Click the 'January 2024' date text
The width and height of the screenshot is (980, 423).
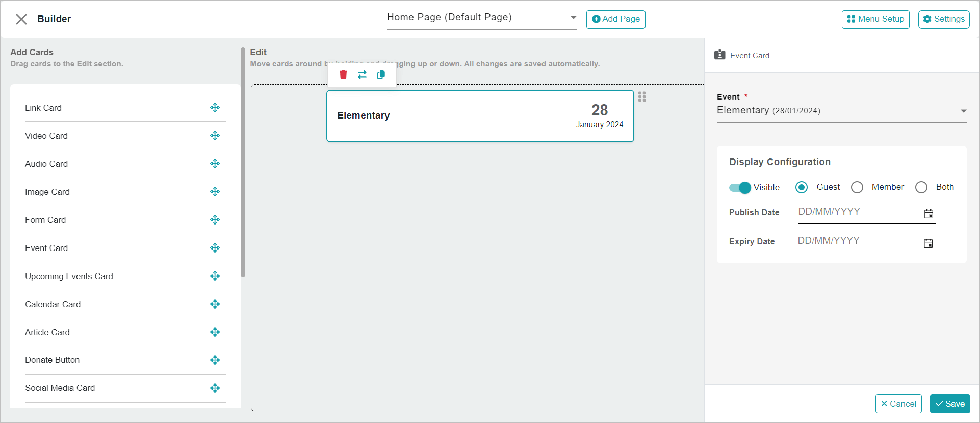point(600,125)
